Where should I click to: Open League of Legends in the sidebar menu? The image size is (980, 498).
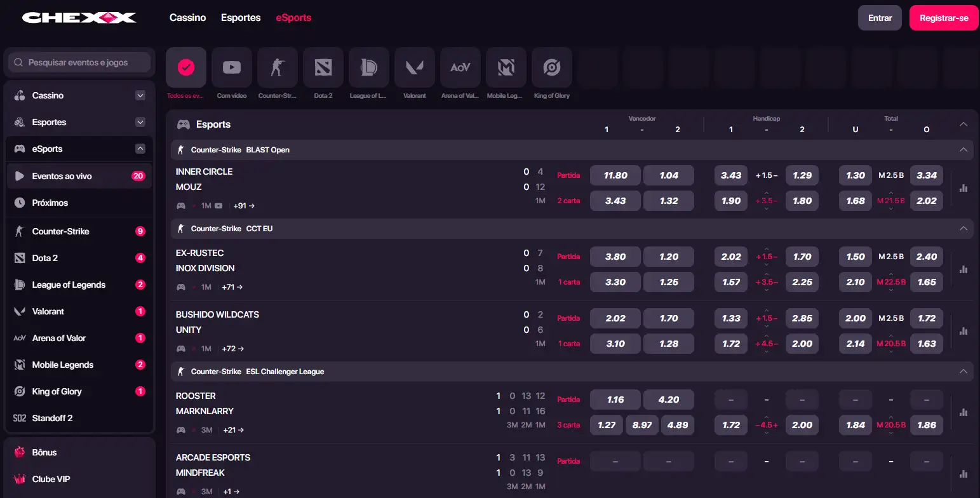(79, 285)
